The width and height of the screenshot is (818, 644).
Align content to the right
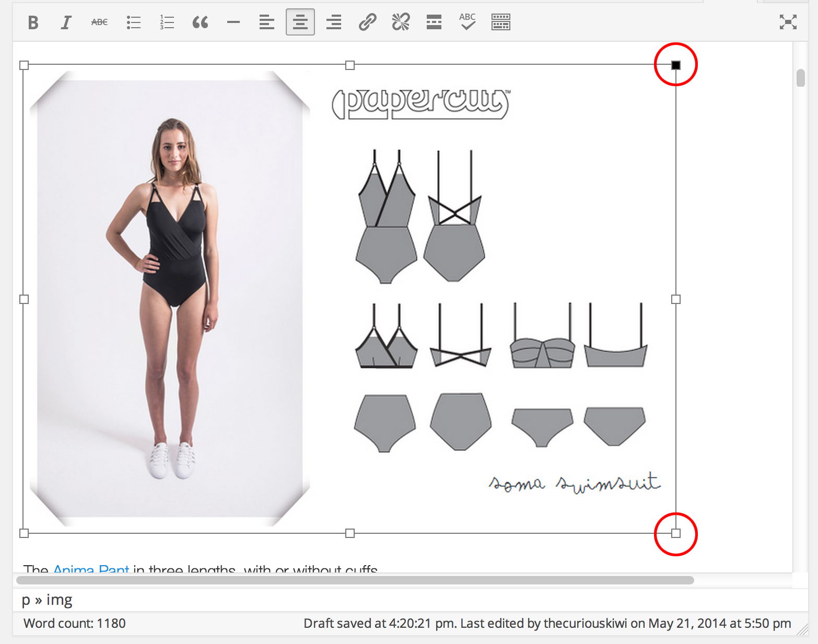coord(334,22)
